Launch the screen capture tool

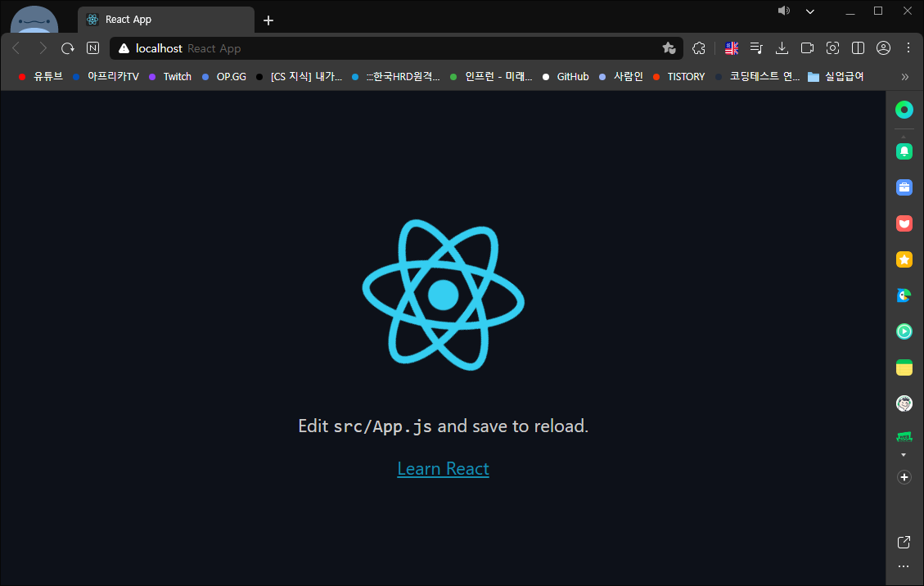click(x=832, y=48)
